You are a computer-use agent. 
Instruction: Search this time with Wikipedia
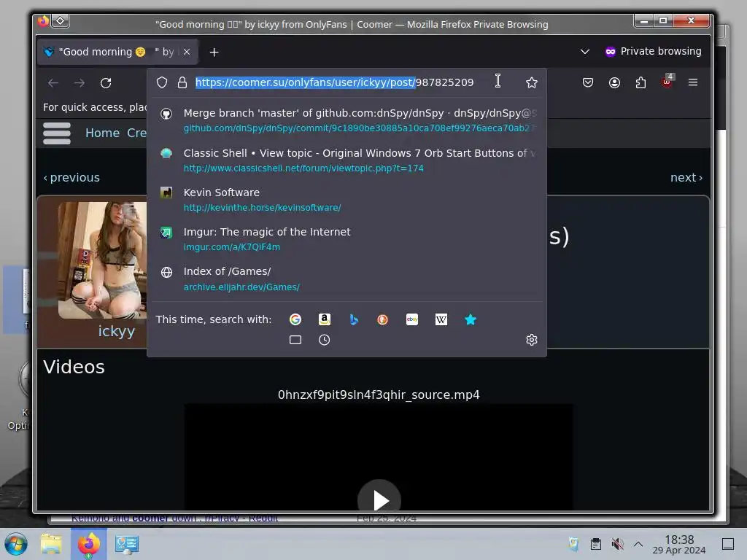tap(441, 319)
